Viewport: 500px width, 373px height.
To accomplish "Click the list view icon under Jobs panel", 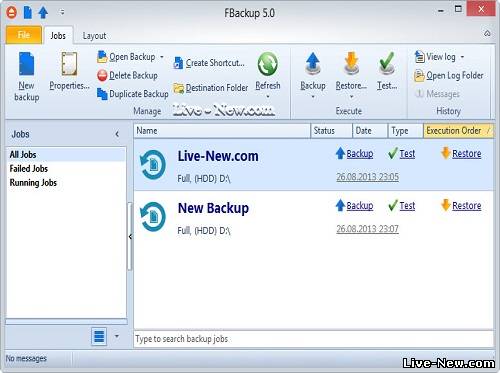I will tap(99, 336).
